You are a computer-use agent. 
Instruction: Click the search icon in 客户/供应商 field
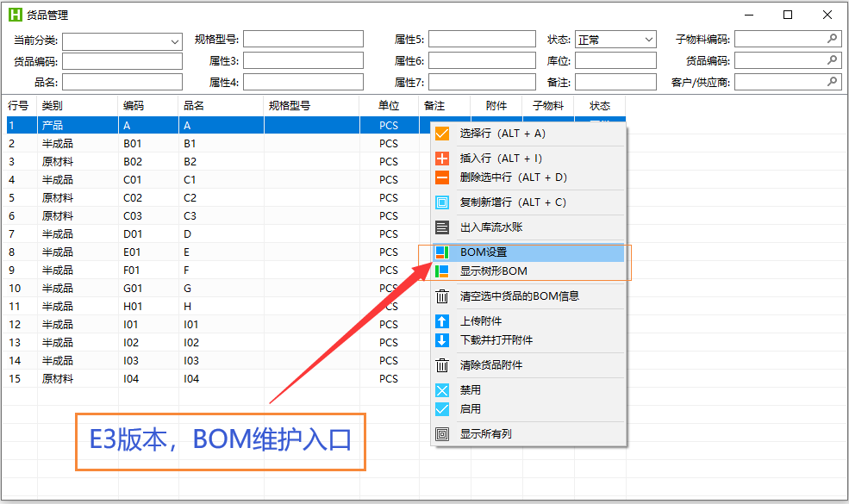click(833, 82)
